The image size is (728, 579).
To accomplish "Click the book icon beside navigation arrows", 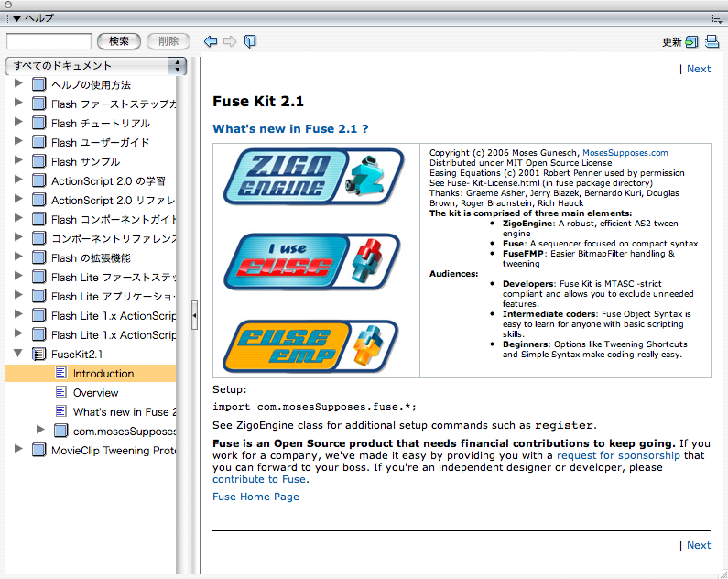I will coord(250,41).
